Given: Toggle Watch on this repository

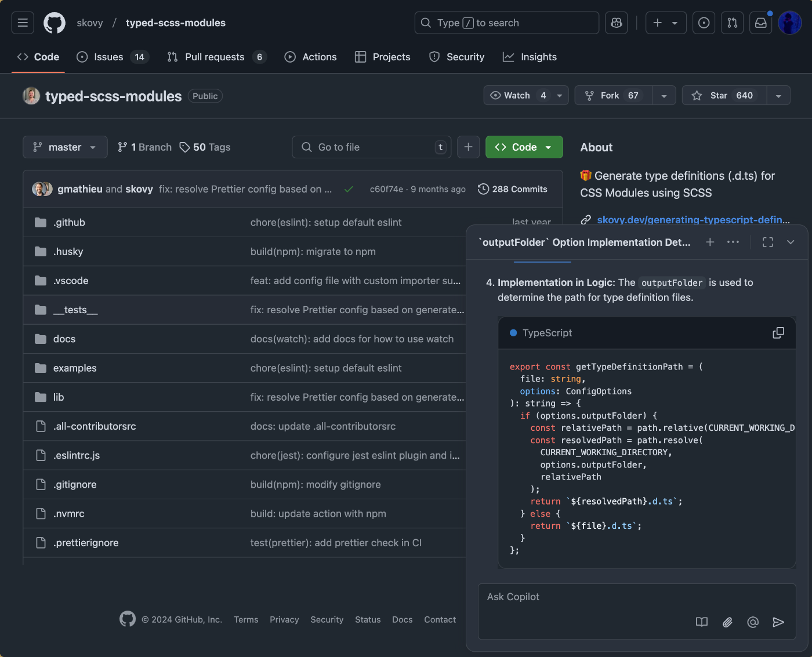Looking at the screenshot, I should tap(518, 96).
